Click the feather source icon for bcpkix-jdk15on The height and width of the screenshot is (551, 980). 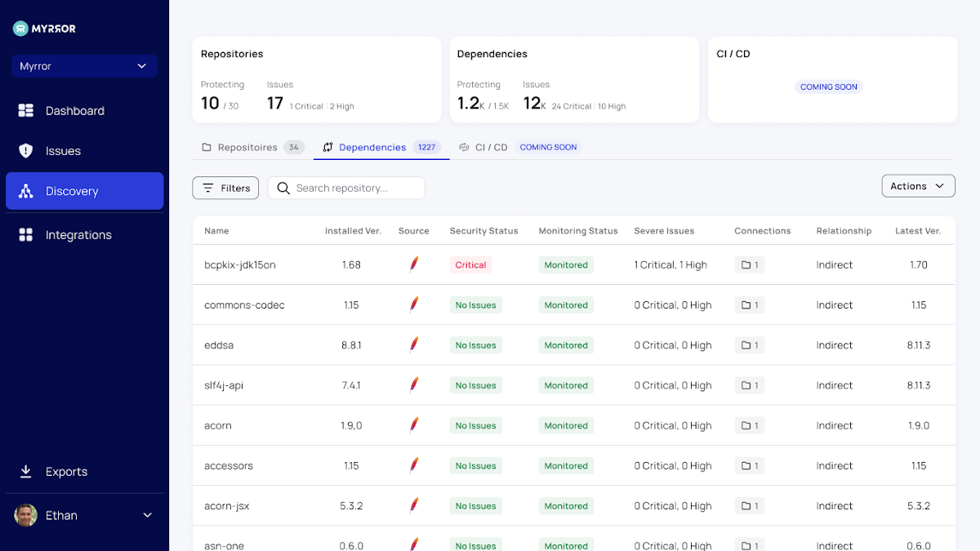pos(414,264)
